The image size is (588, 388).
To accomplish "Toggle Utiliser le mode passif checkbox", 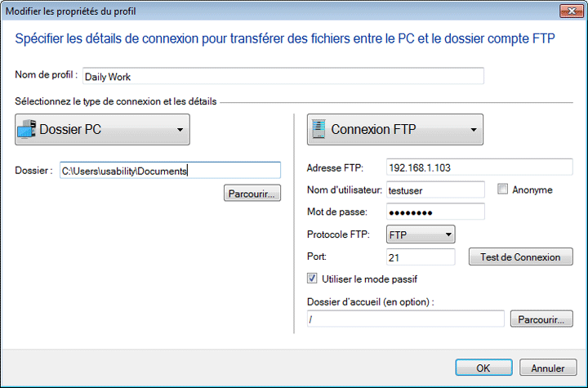I will [x=313, y=279].
